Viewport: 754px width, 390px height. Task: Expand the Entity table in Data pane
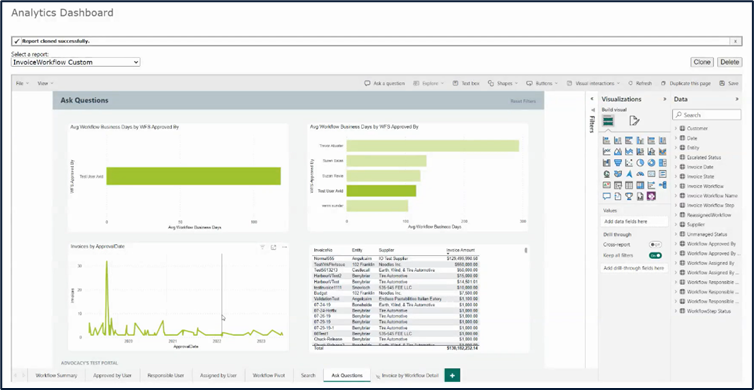pyautogui.click(x=676, y=148)
